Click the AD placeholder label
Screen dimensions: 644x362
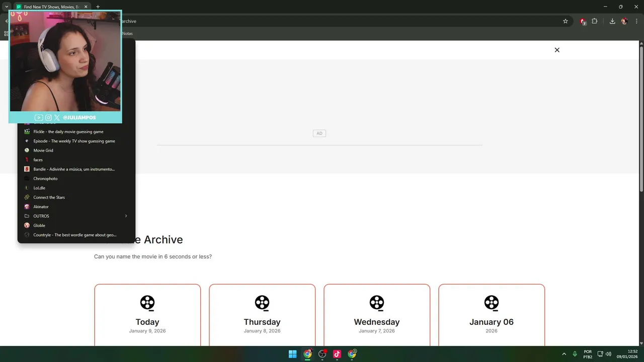point(319,133)
